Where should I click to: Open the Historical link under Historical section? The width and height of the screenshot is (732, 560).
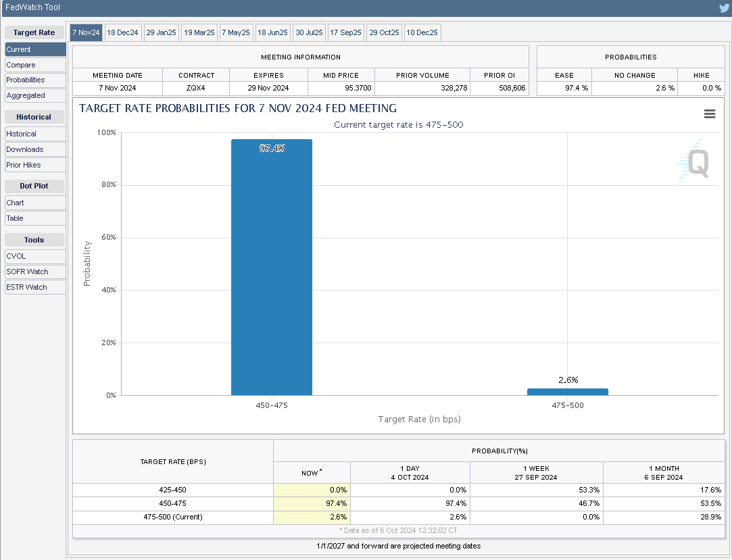point(35,134)
